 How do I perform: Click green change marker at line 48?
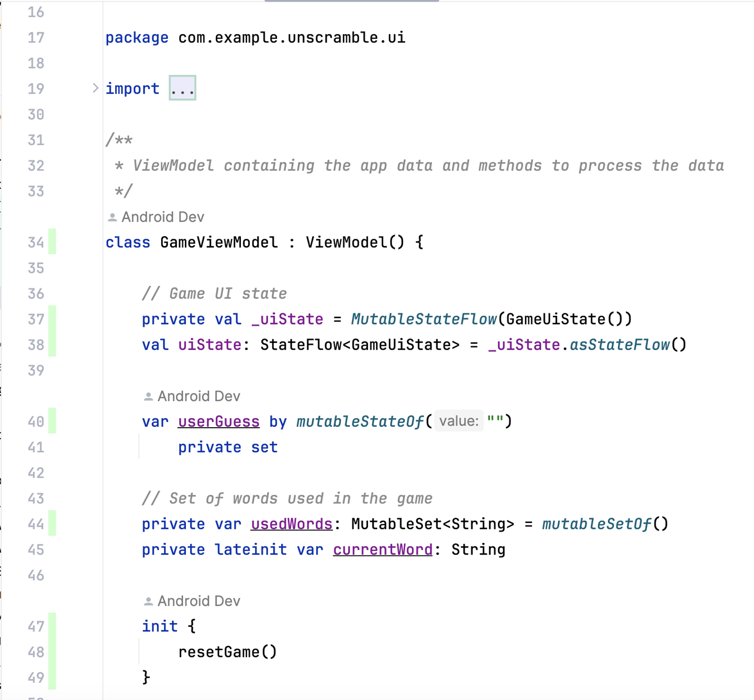(52, 652)
